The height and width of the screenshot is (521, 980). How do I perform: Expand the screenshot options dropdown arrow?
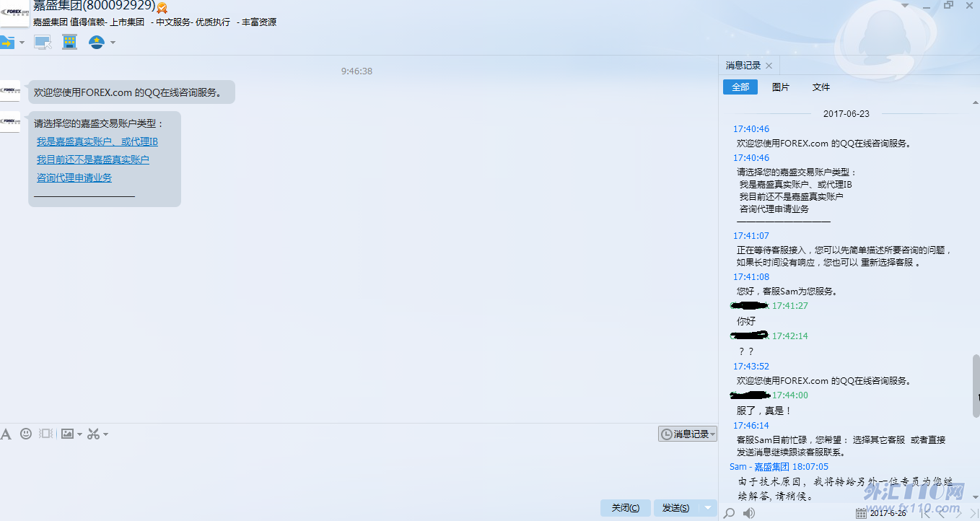[x=105, y=434]
